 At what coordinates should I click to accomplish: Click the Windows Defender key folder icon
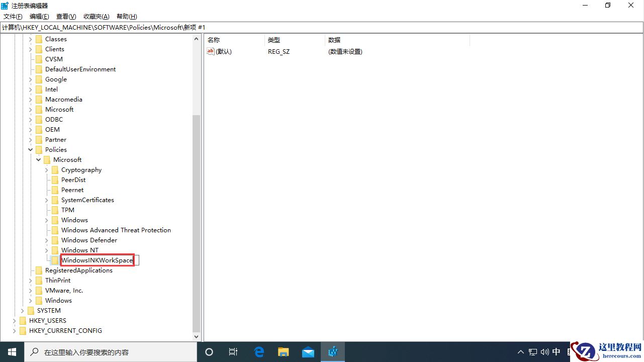(55, 240)
